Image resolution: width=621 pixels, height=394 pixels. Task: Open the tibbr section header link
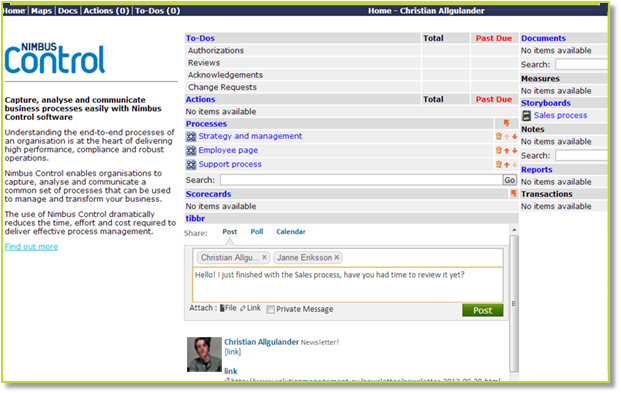pyautogui.click(x=195, y=219)
